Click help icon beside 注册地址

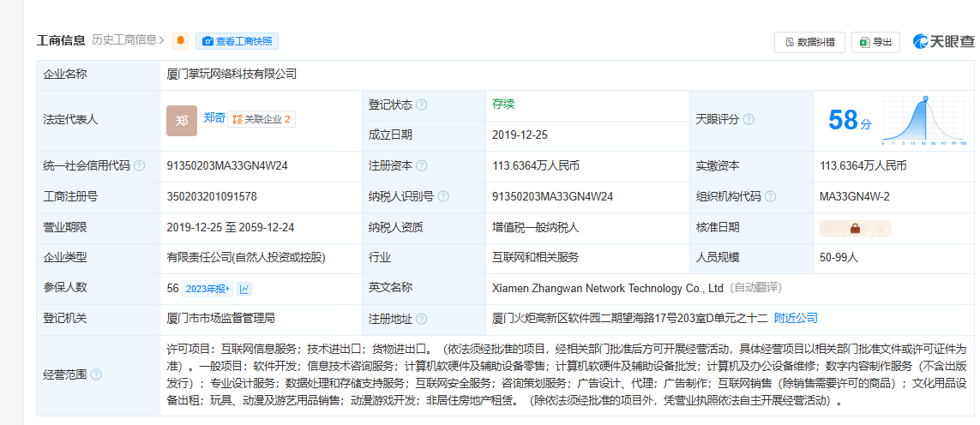(x=422, y=320)
